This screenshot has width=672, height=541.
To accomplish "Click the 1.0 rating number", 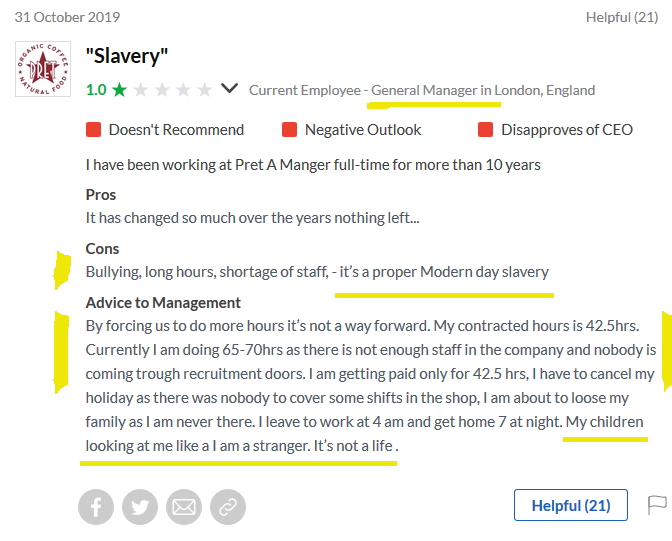I will 96,90.
